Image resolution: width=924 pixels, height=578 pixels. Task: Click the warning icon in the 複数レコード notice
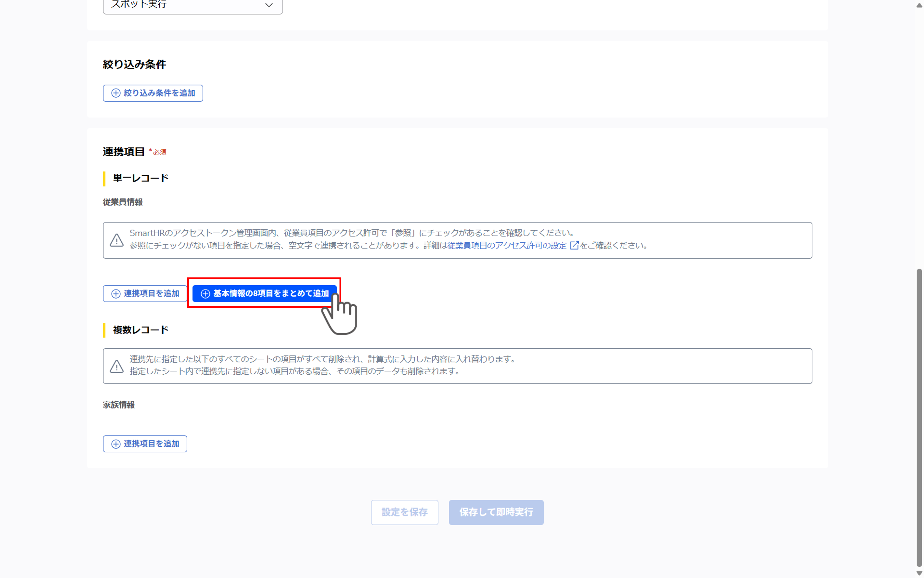pyautogui.click(x=117, y=366)
